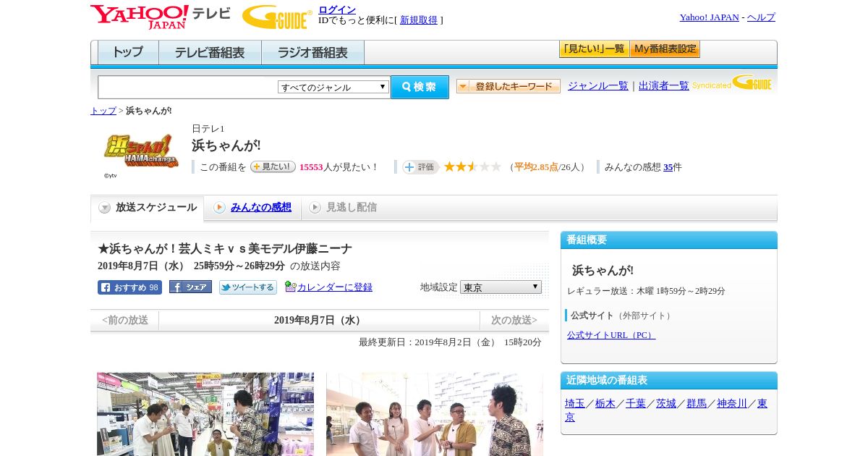
Task: Open the 公式サイトURL（PC） link
Action: click(x=611, y=335)
